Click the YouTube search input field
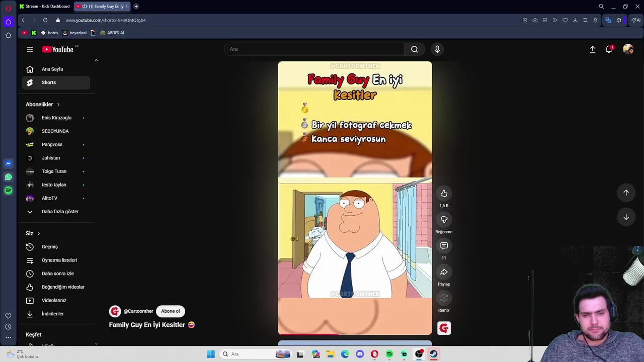Screen dimensions: 644x362 [314, 49]
